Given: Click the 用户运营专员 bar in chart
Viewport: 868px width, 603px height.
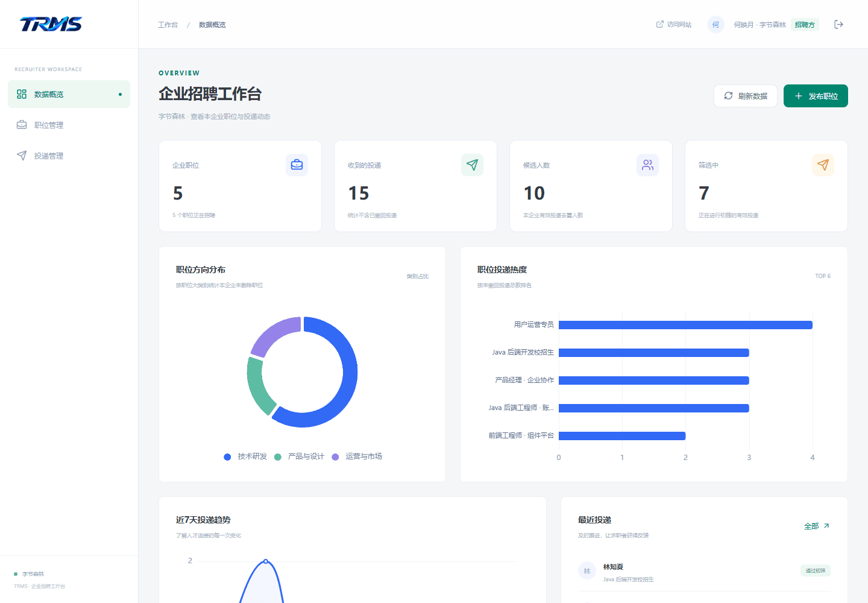Looking at the screenshot, I should 685,325.
